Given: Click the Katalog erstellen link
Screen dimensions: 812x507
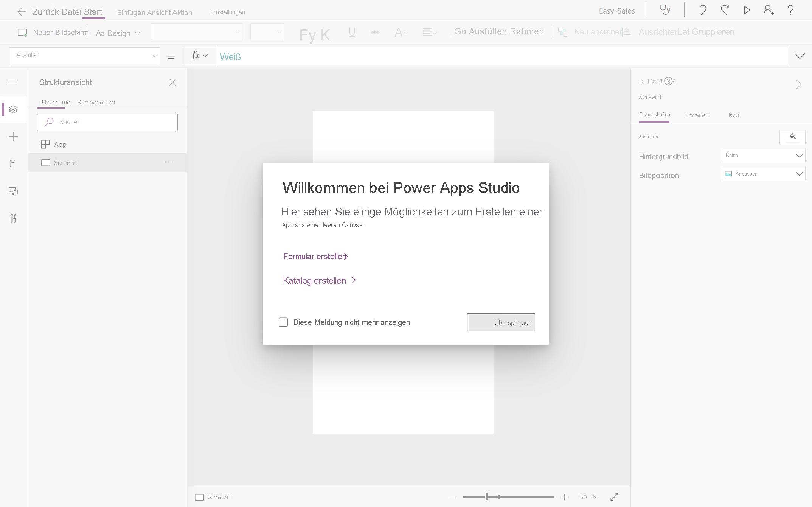Looking at the screenshot, I should coord(320,280).
